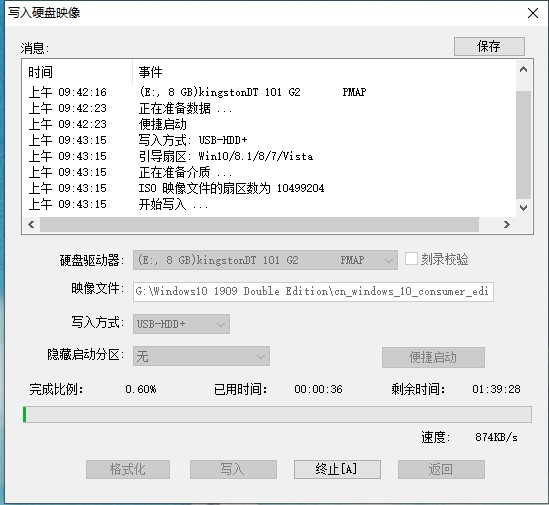Click the horizontal scroll left arrow
549x505 pixels.
click(x=31, y=224)
